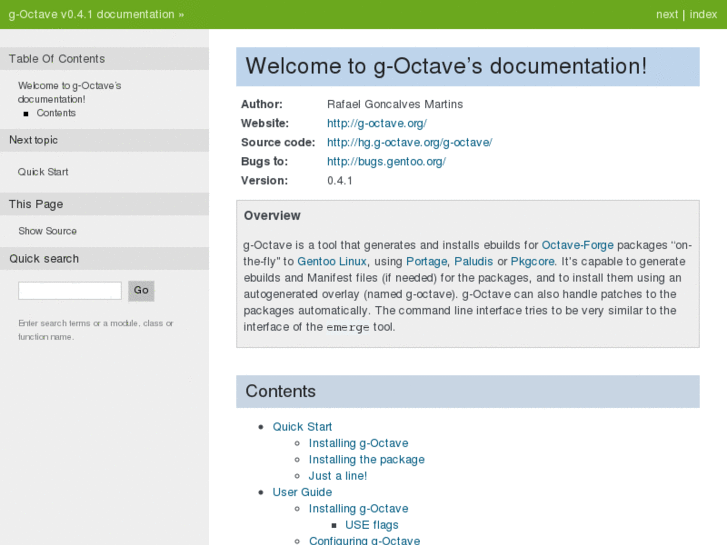Open the sidebar 'Quick Start' next topic
727x545 pixels.
pos(43,172)
